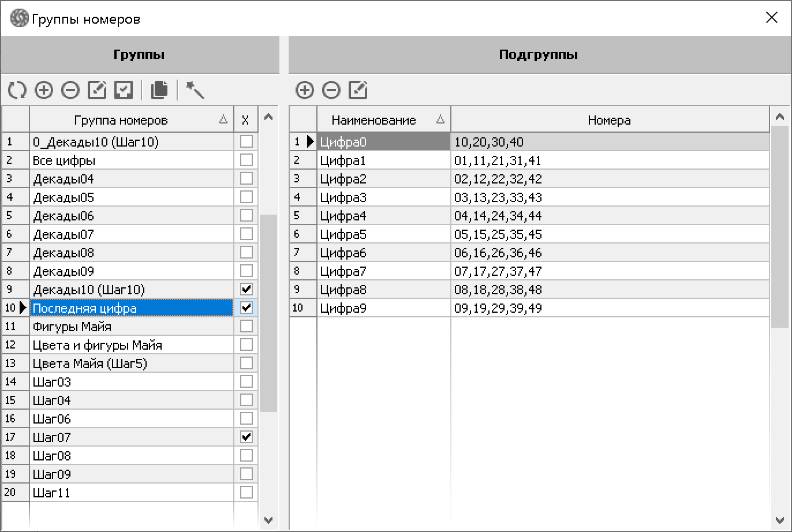
Task: Uncheck the Шаг07 group checkbox
Action: point(246,437)
